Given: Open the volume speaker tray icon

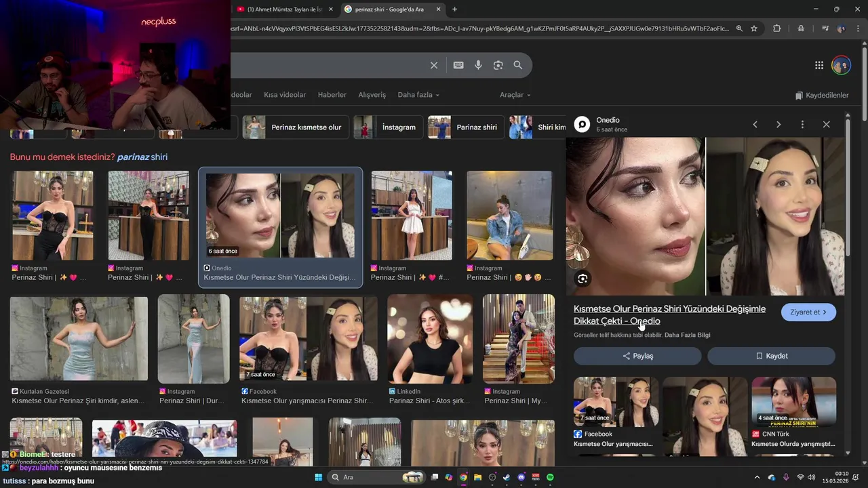Looking at the screenshot, I should (x=811, y=477).
